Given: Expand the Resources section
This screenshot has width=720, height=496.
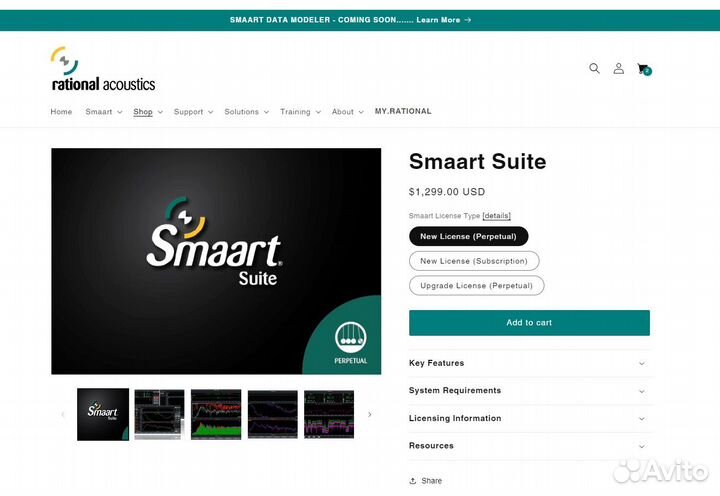Looking at the screenshot, I should click(529, 446).
